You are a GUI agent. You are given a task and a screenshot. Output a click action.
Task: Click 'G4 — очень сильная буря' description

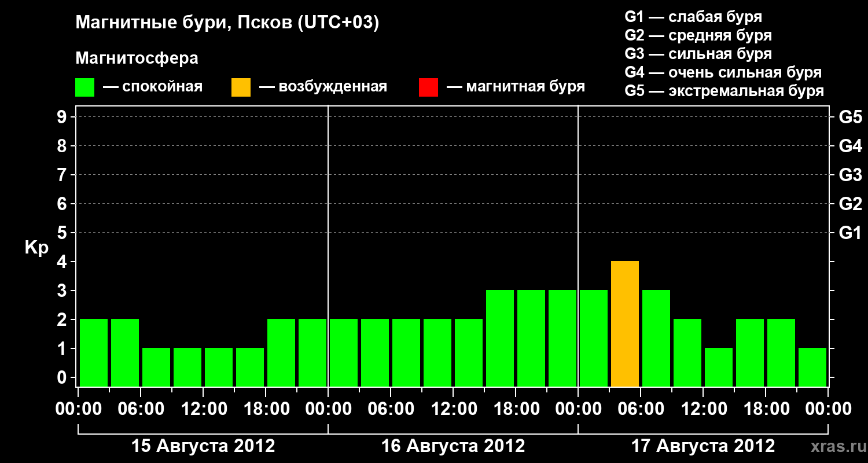point(723,72)
